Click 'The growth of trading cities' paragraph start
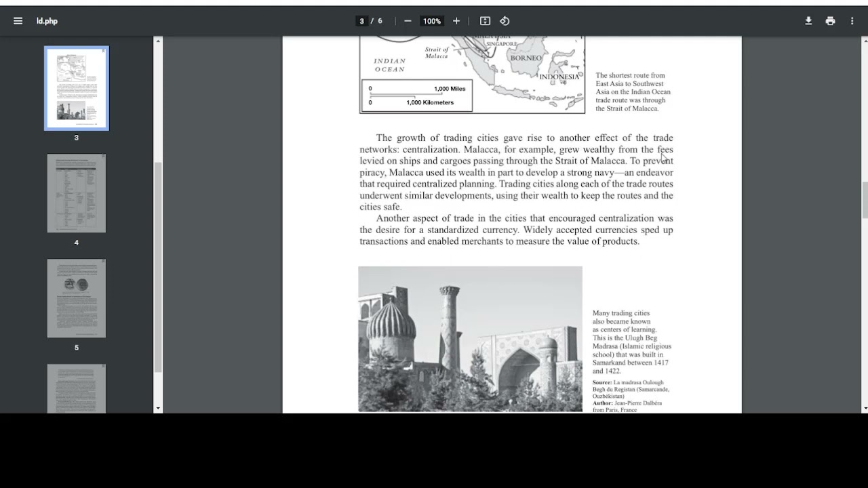The image size is (868, 488). tap(437, 138)
